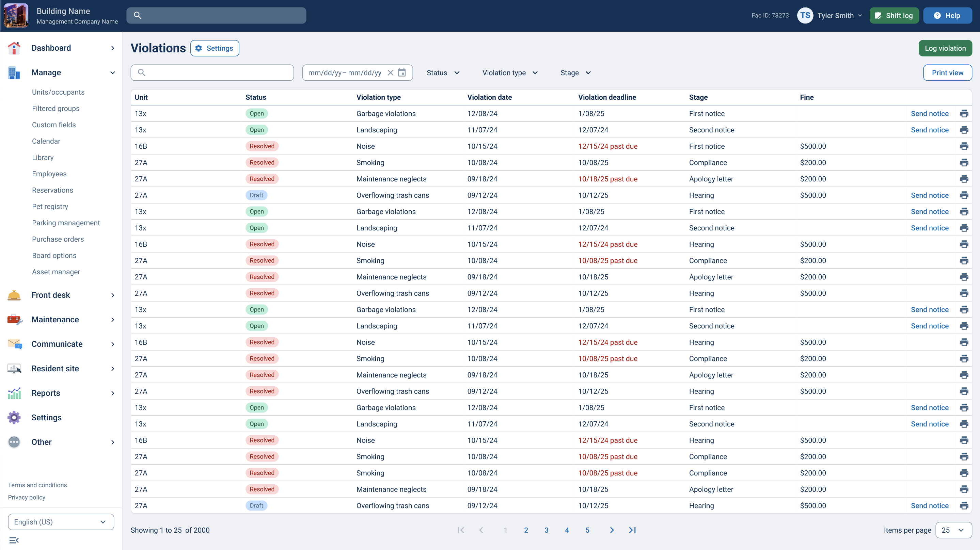The image size is (980, 550).
Task: Click Send notice on the first Garbage violations row
Action: pyautogui.click(x=930, y=113)
